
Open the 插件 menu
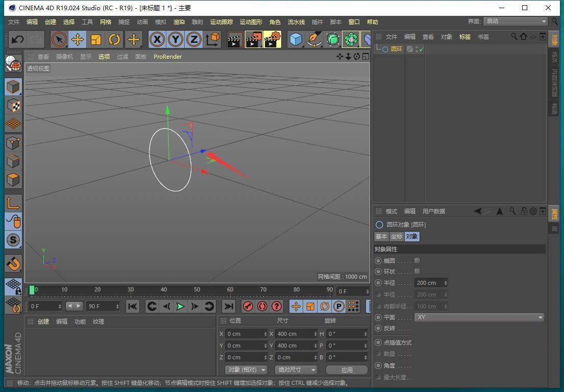pos(317,22)
